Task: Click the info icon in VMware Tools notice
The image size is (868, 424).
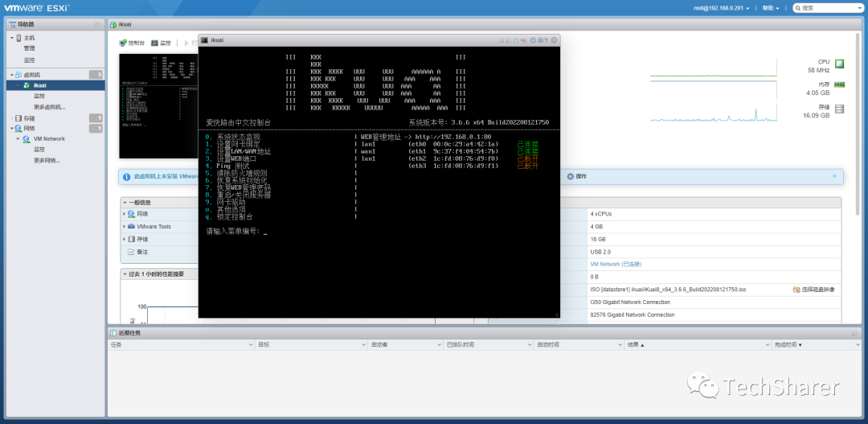Action: point(126,177)
